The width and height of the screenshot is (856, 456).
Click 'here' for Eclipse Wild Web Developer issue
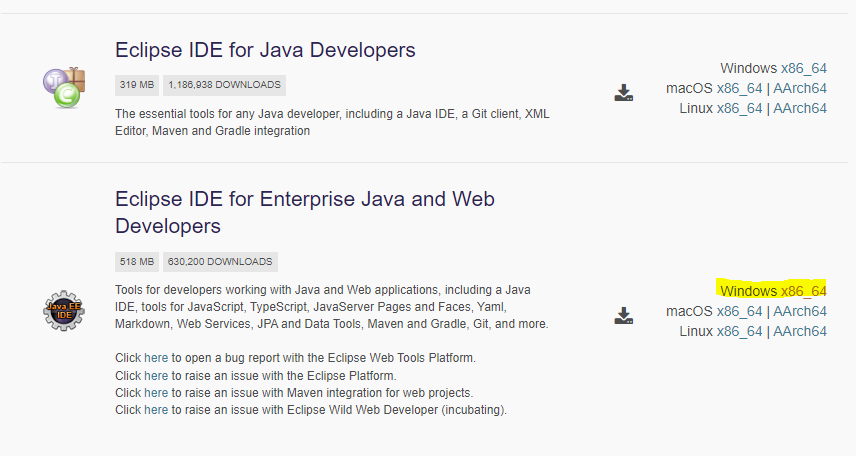pyautogui.click(x=156, y=410)
